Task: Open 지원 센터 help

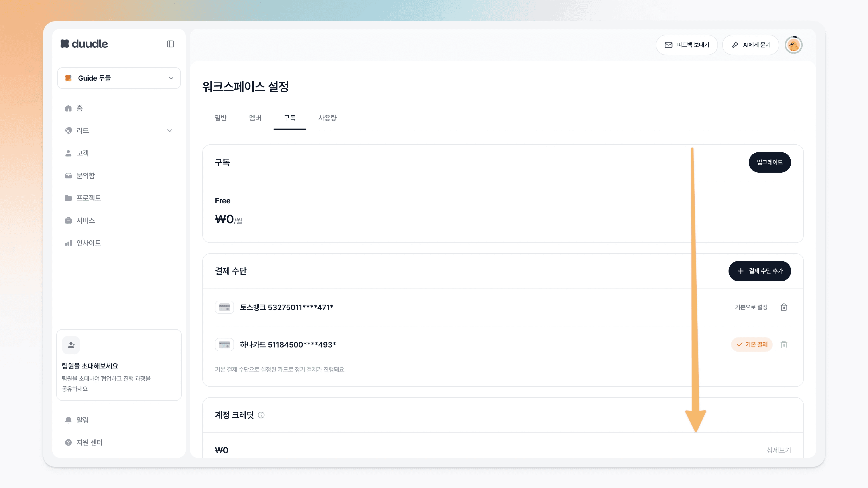Action: (89, 443)
